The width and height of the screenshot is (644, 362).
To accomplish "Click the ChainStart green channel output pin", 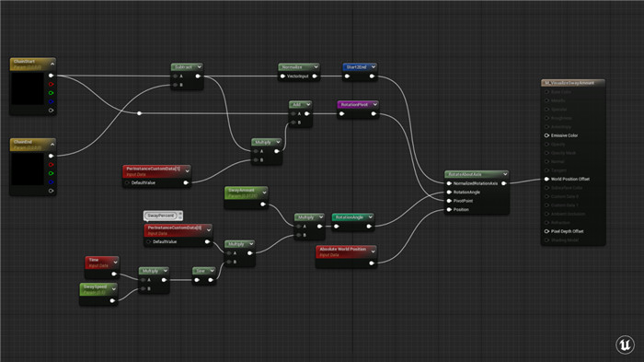I will [51, 93].
